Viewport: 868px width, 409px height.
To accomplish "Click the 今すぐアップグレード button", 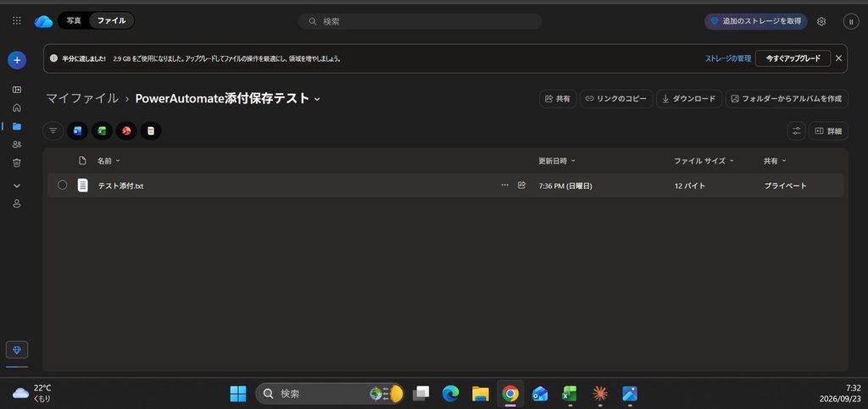I will (x=793, y=58).
